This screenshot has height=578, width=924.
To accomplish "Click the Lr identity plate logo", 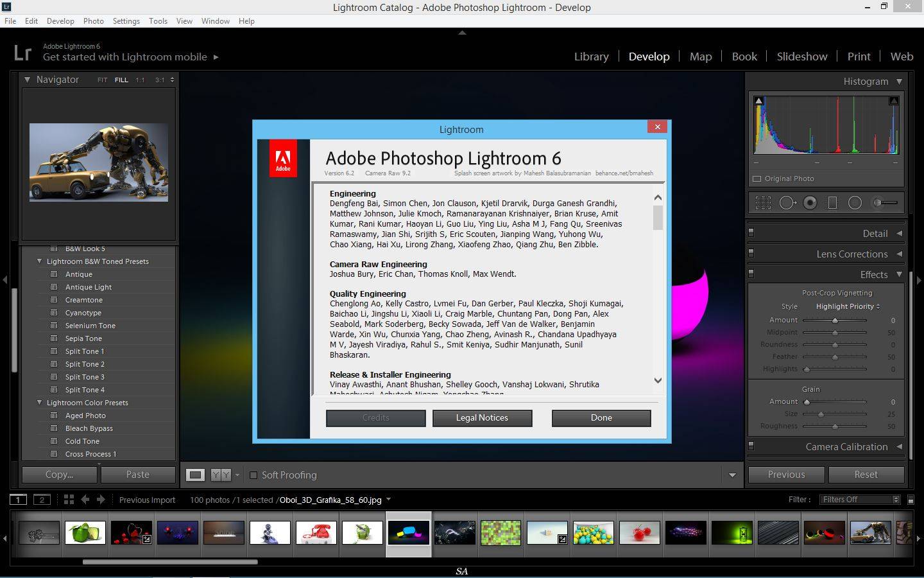I will [x=22, y=52].
